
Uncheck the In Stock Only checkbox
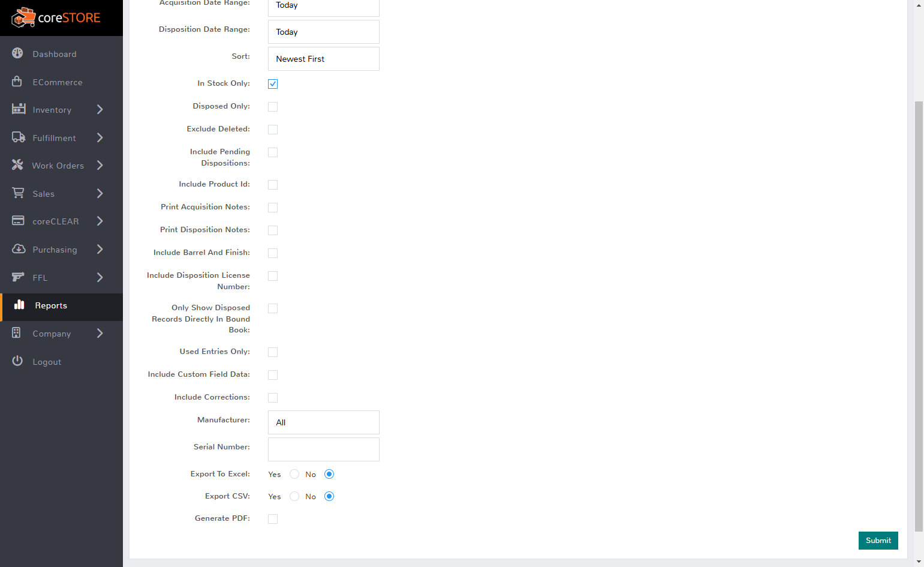[x=273, y=84]
